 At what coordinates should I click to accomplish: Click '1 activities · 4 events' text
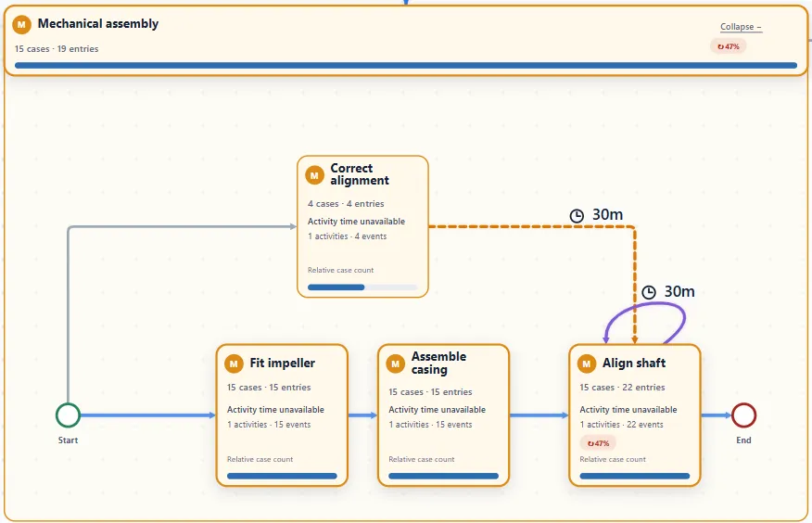347,236
